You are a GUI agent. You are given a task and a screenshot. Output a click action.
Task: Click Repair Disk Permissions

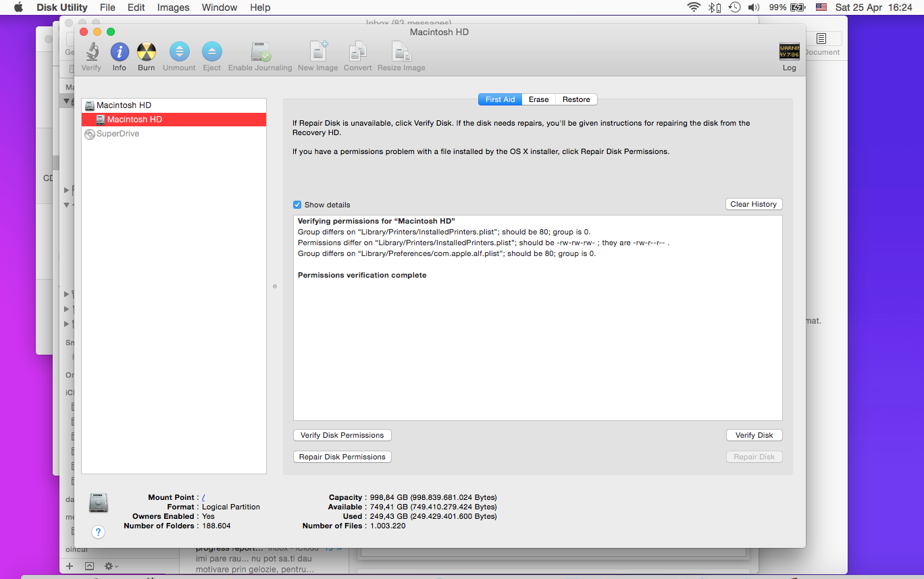point(342,457)
